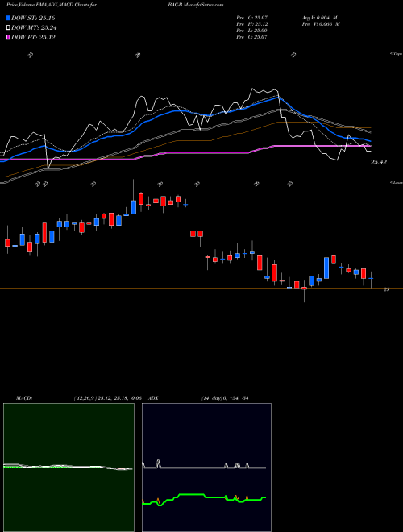Select the 'DOW MT: 25.24' legend label
This screenshot has width=403, height=532.
click(34, 28)
